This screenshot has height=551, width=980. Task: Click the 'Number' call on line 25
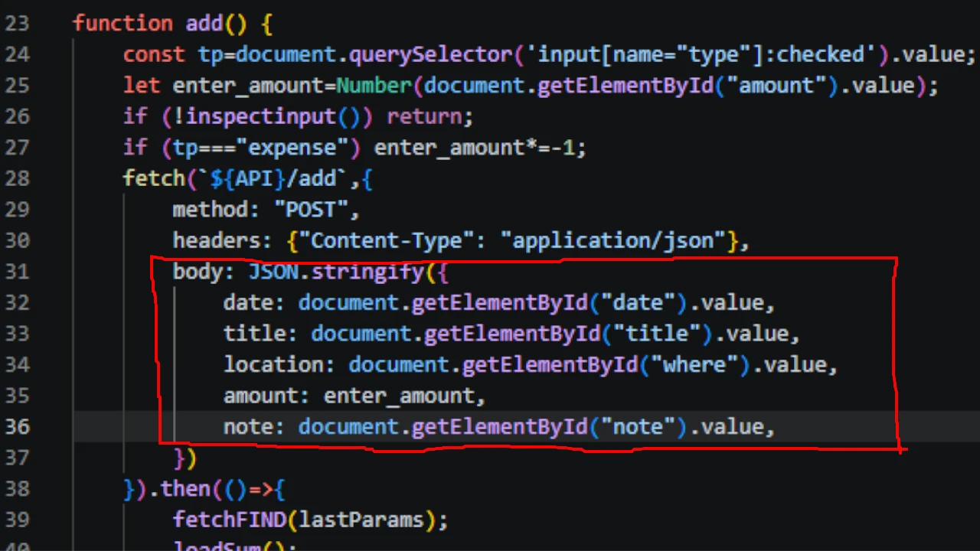click(374, 86)
